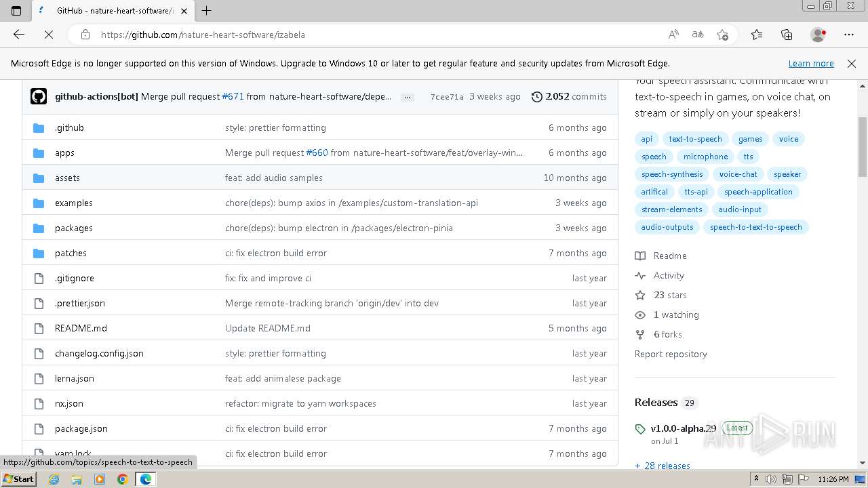Image resolution: width=868 pixels, height=488 pixels.
Task: Open the assets folder
Action: (67, 178)
